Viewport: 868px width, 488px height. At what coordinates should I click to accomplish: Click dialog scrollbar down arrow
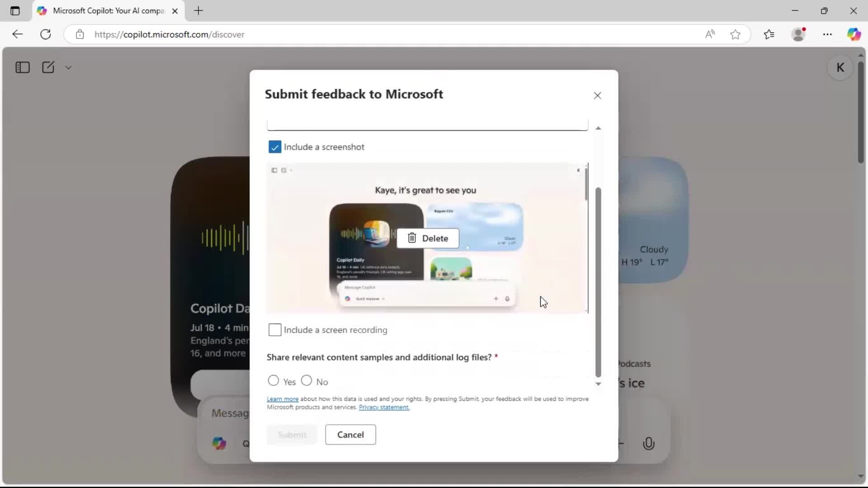click(598, 384)
